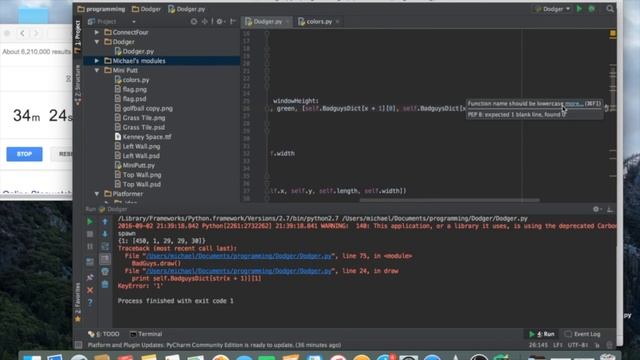Open the Structure side tool tab
The height and width of the screenshot is (360, 640).
78,85
